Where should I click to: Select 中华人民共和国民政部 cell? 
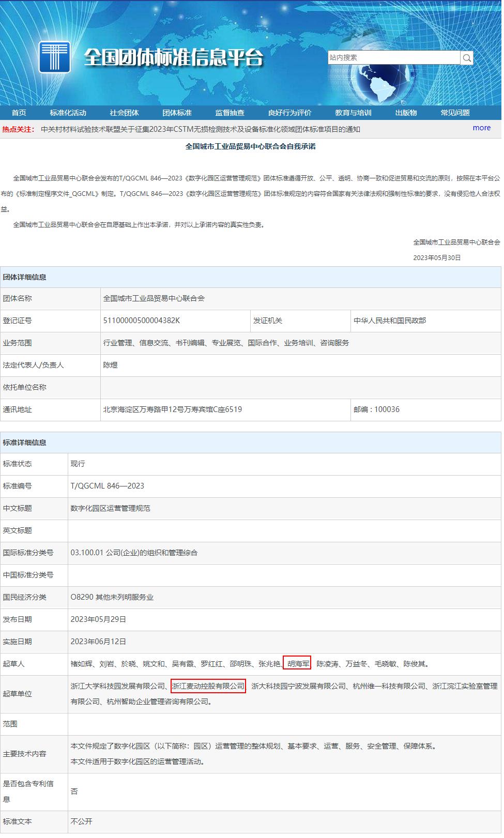point(390,321)
